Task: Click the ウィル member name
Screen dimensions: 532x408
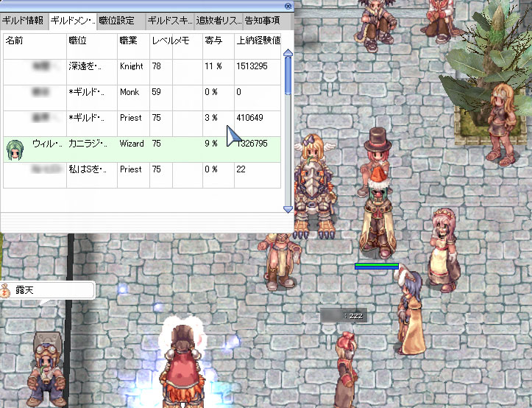Action: tap(48, 144)
